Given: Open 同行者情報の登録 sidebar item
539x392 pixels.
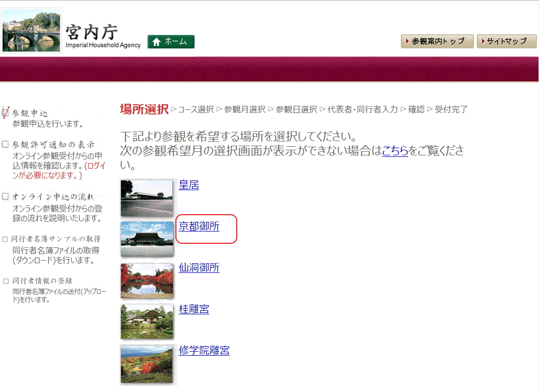Looking at the screenshot, I should click(x=42, y=281).
